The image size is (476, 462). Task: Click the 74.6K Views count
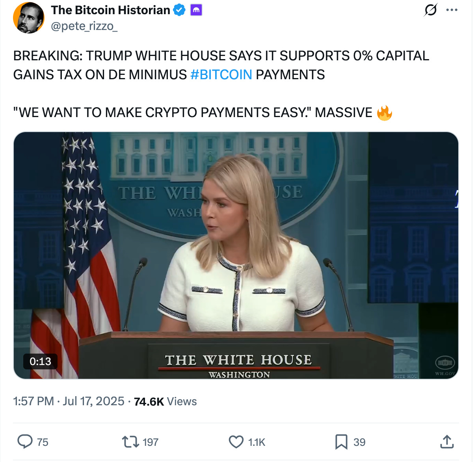pos(165,401)
